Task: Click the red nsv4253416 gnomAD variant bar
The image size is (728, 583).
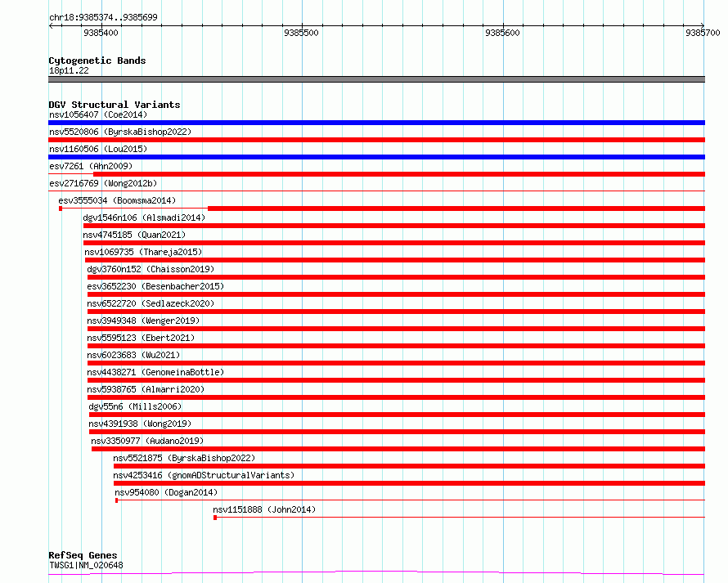Action: coord(409,483)
